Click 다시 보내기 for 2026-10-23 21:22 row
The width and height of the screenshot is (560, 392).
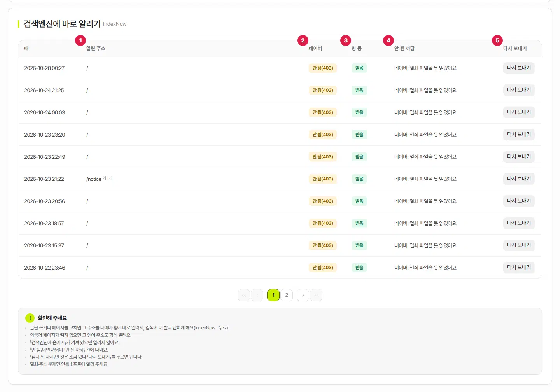click(x=519, y=179)
